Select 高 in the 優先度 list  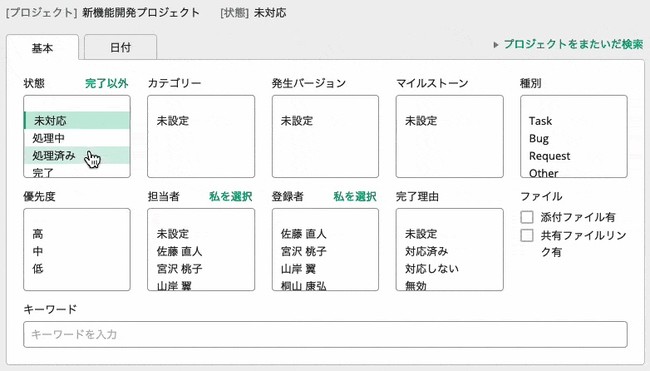[x=77, y=234]
